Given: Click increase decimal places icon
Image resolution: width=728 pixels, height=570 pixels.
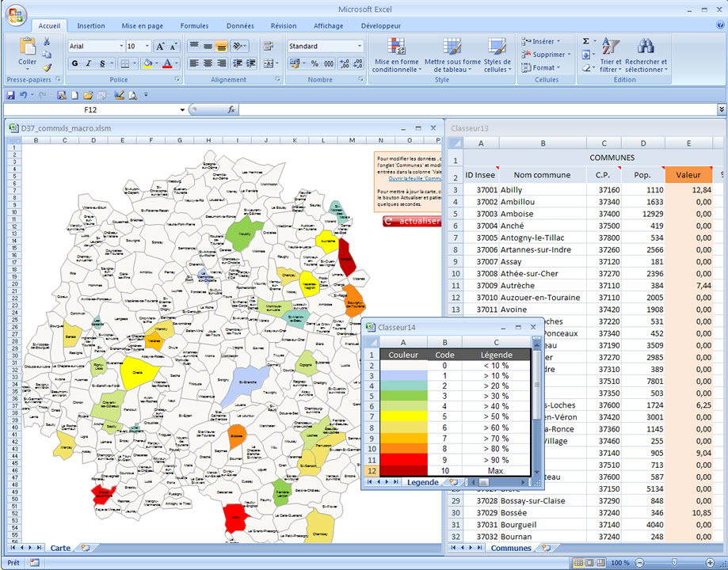Looking at the screenshot, I should (344, 63).
